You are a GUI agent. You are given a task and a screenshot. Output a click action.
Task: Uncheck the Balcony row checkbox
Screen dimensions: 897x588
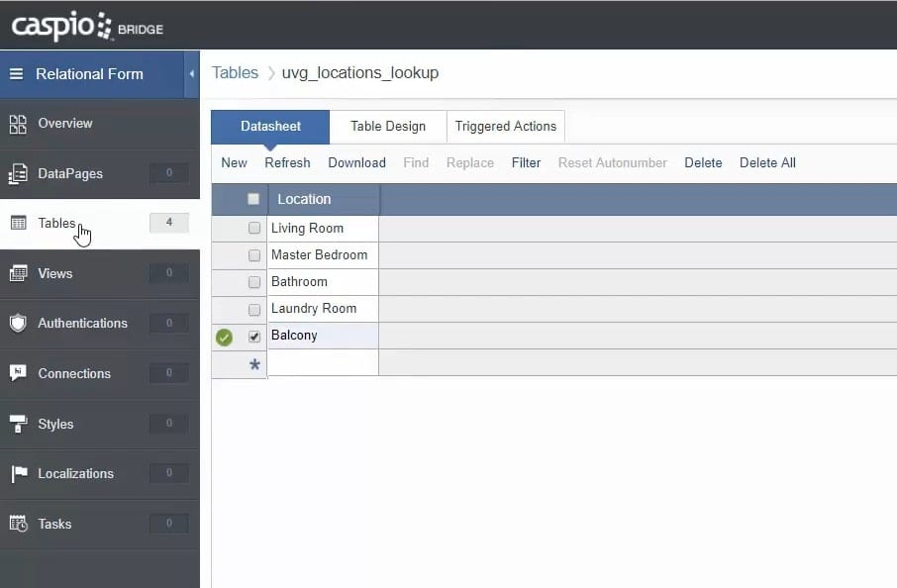pos(254,337)
